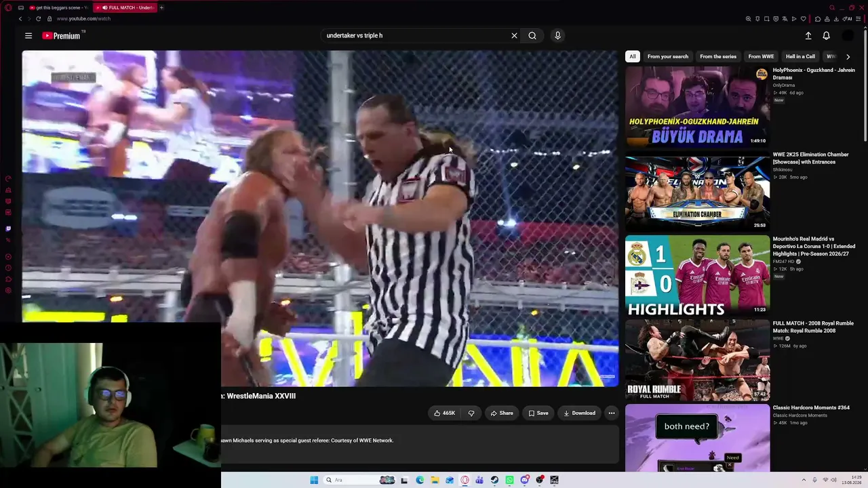868x488 pixels.
Task: Open WhatsApp from the taskbar
Action: click(x=509, y=480)
